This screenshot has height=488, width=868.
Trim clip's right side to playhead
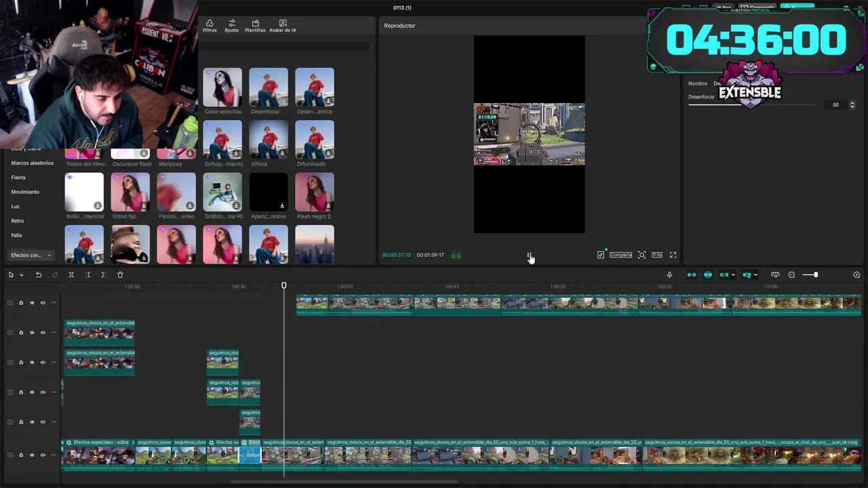(x=103, y=274)
